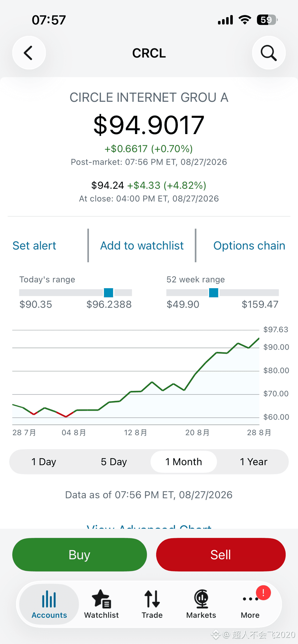Tap the back arrow button
Image resolution: width=298 pixels, height=644 pixels.
click(29, 53)
